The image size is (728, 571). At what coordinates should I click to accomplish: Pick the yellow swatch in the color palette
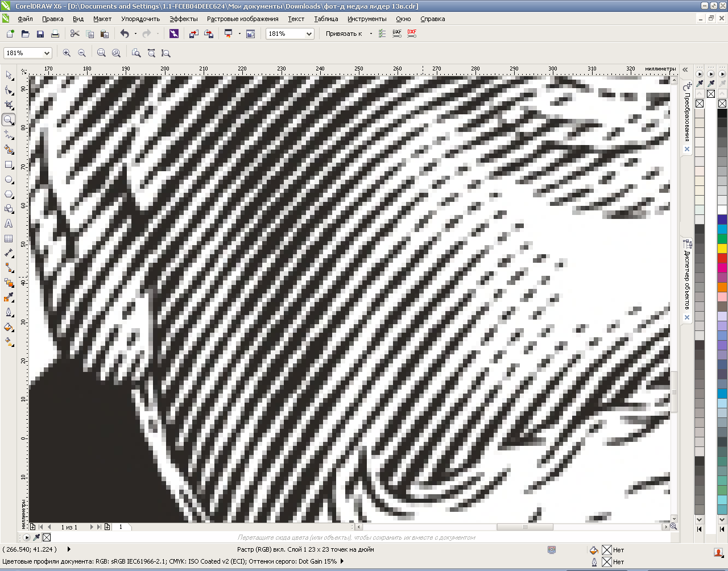pos(722,249)
